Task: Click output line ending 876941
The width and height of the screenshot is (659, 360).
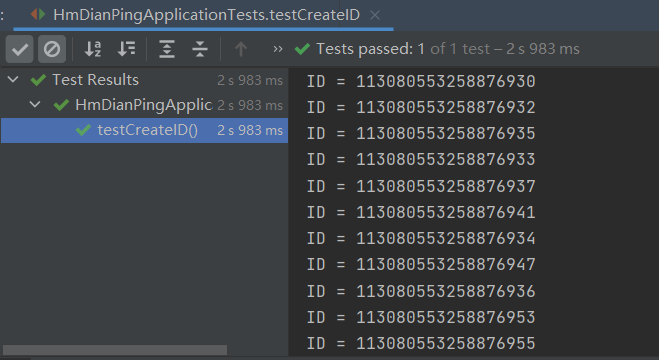Action: (421, 212)
